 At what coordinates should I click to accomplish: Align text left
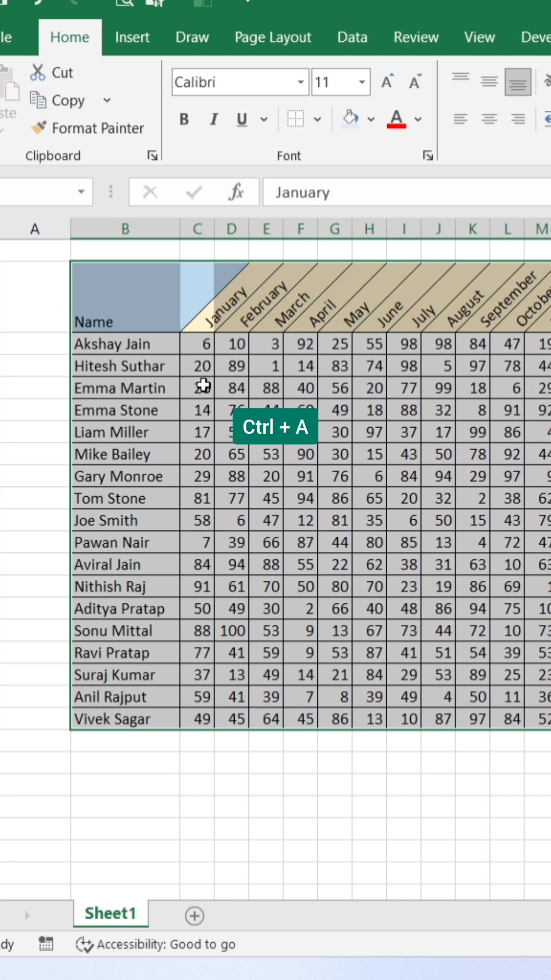click(461, 119)
